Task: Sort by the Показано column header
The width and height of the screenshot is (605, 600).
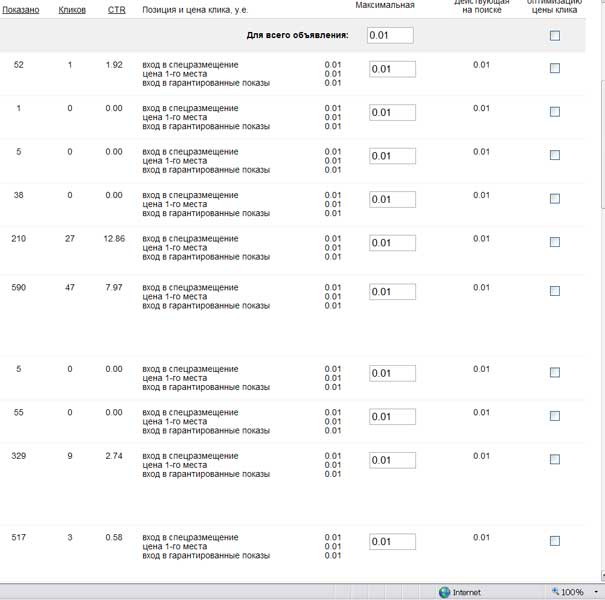Action: (20, 9)
